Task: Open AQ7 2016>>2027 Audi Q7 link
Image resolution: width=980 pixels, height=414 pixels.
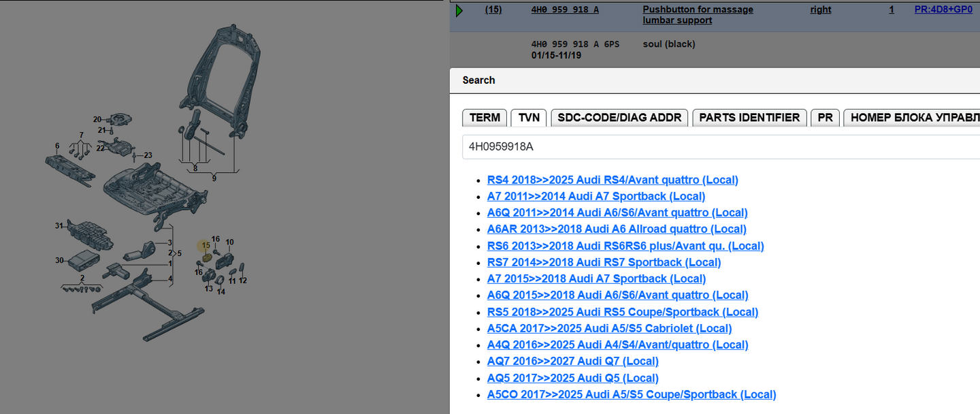Action: (x=572, y=361)
